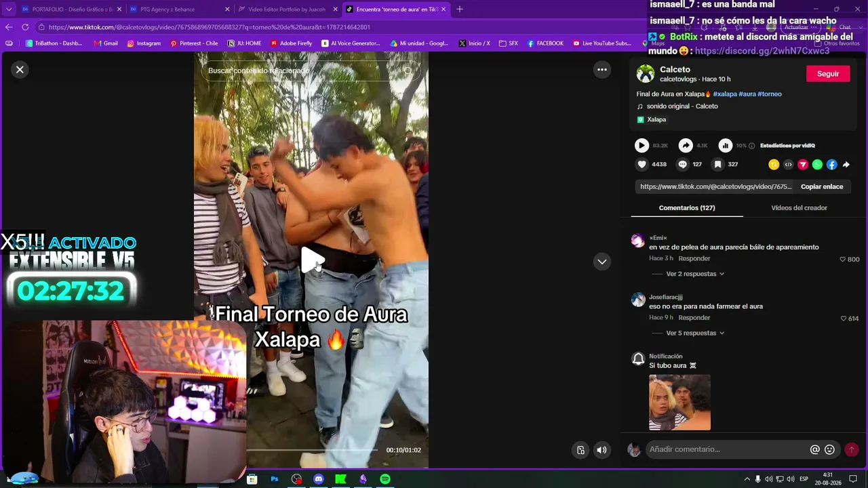Click the clip icon beside the volume button
Viewport: 868px width, 488px height.
(581, 450)
